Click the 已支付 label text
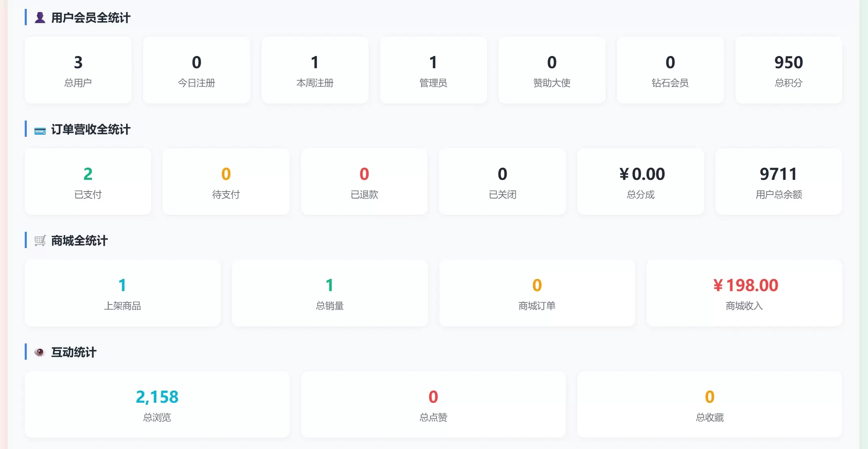 point(88,194)
